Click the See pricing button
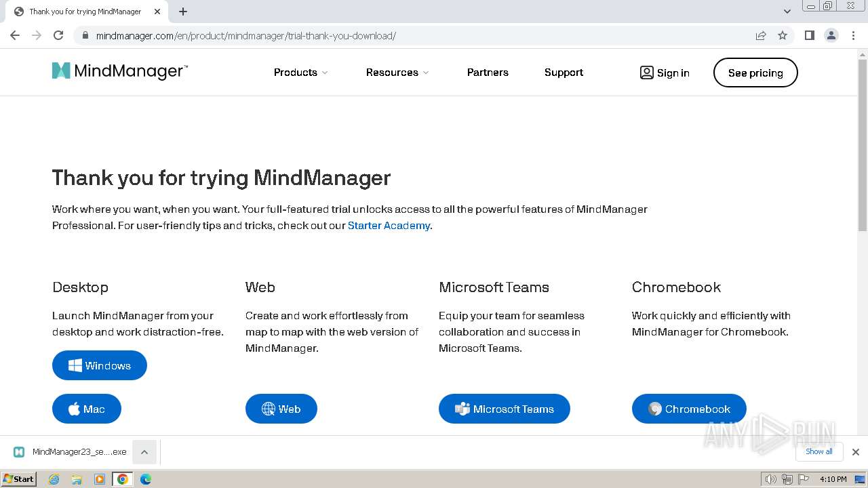 pyautogui.click(x=755, y=73)
